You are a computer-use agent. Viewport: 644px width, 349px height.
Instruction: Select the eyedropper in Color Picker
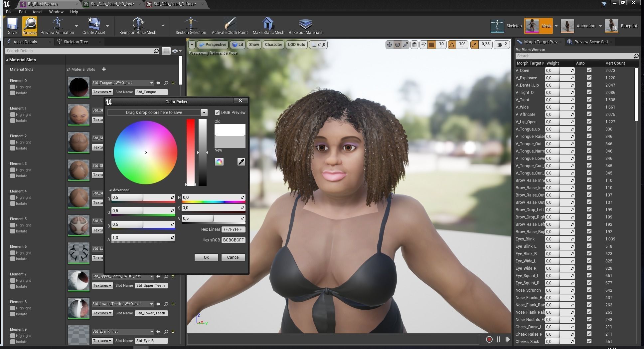point(241,162)
